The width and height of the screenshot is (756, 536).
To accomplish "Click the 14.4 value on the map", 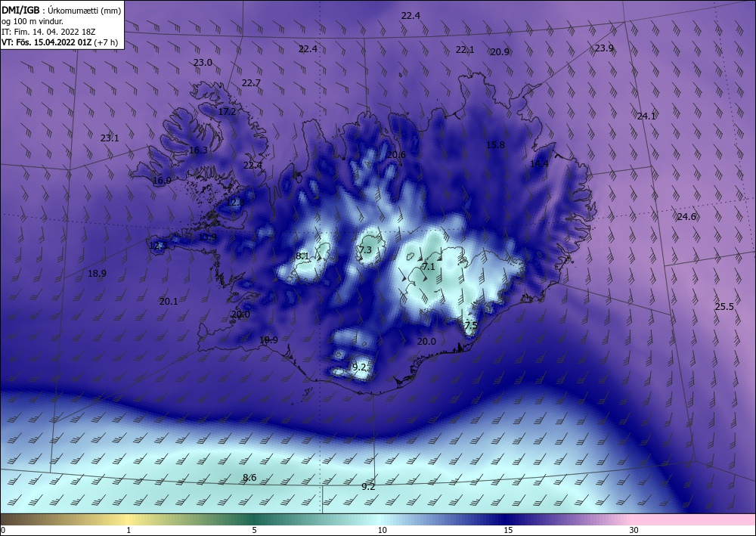I will pos(539,164).
